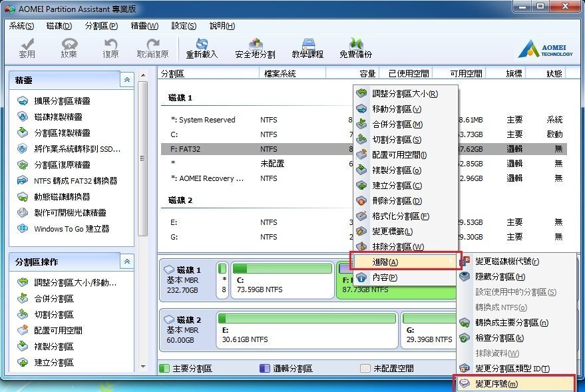Choose 複製分割區(O) from context menu

tap(405, 170)
